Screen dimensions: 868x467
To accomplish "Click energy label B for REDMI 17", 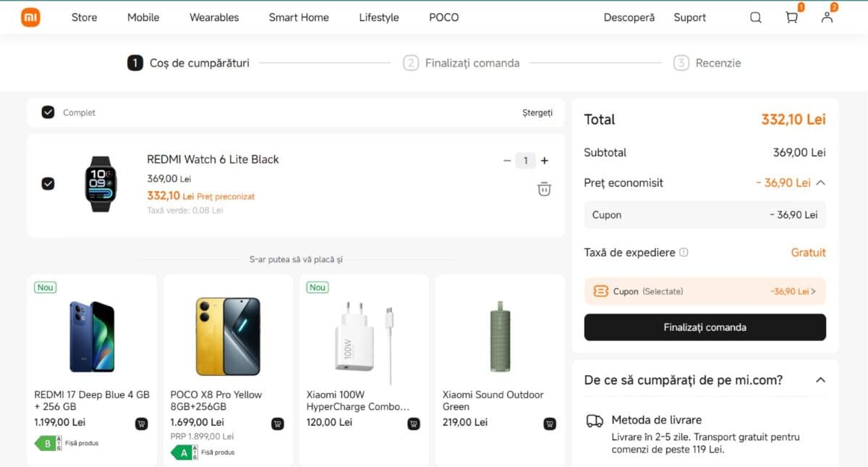I will click(48, 443).
